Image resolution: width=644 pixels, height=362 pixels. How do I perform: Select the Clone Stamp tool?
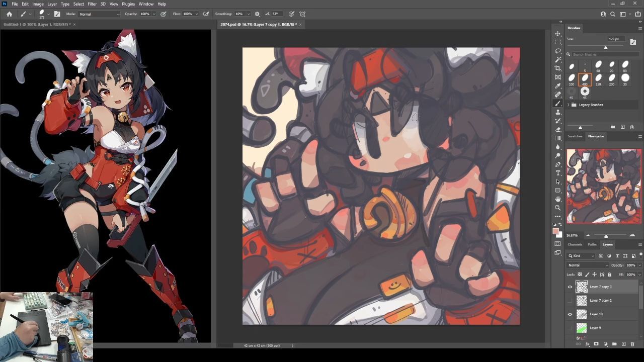(558, 112)
